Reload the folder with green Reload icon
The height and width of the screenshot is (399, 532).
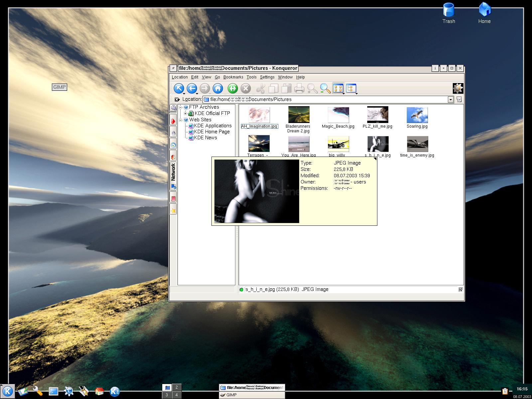233,88
